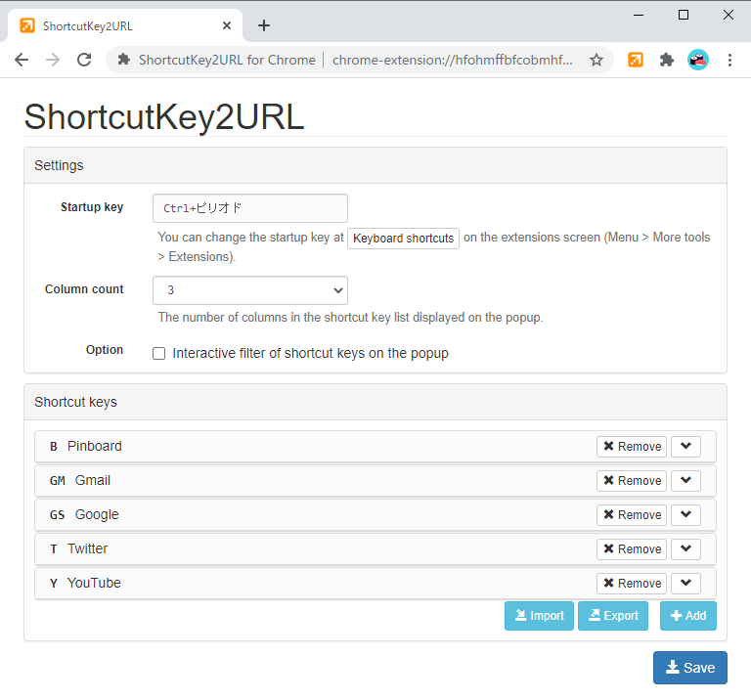Open the Column count dropdown
This screenshot has height=700, width=751.
click(x=250, y=290)
